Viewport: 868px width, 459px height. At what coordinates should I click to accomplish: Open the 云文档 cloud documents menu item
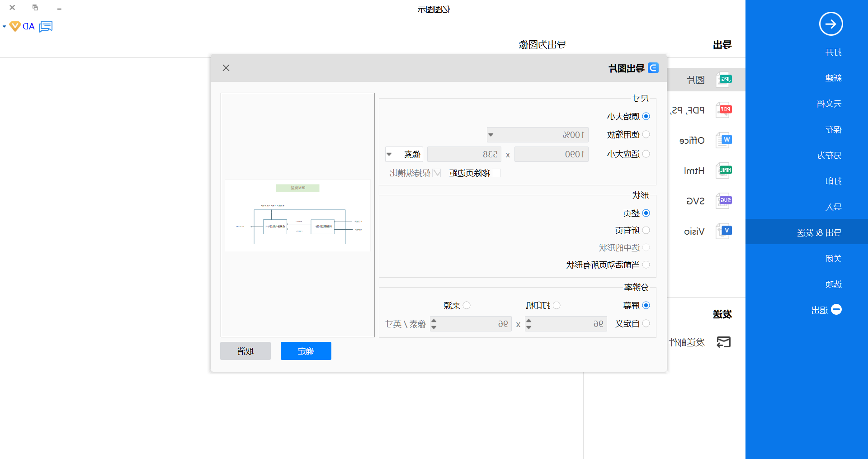coord(829,104)
